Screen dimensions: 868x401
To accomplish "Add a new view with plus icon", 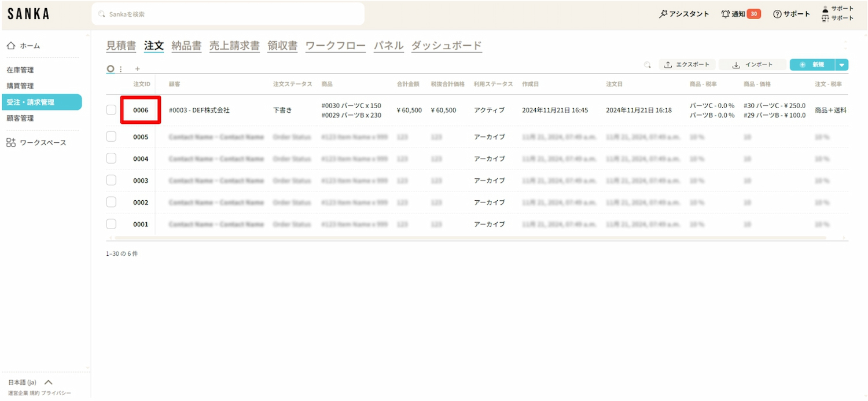I will pos(137,69).
